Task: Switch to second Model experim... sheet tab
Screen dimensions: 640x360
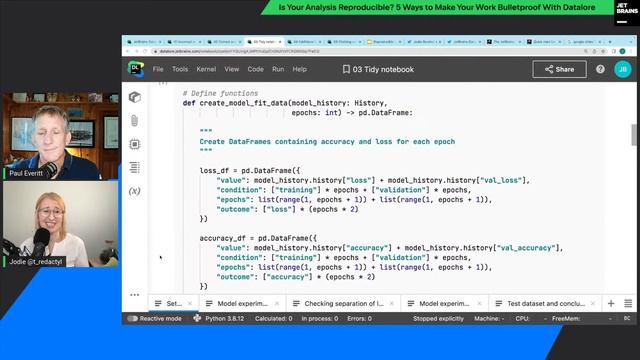Action: tap(444, 304)
